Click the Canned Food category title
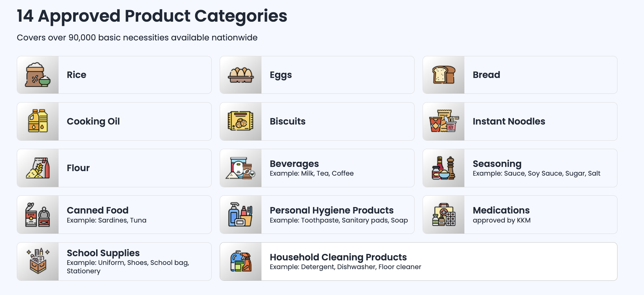 click(98, 210)
